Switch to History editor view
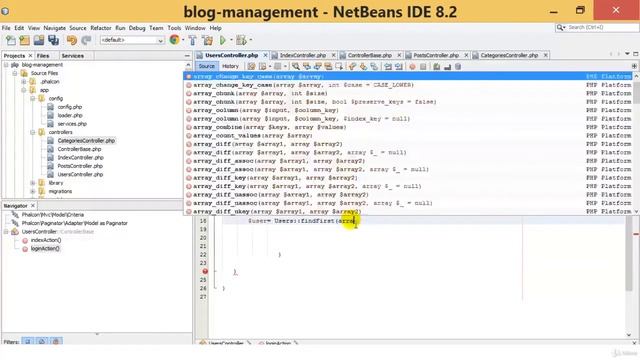Image resolution: width=640 pixels, height=360 pixels. point(230,66)
